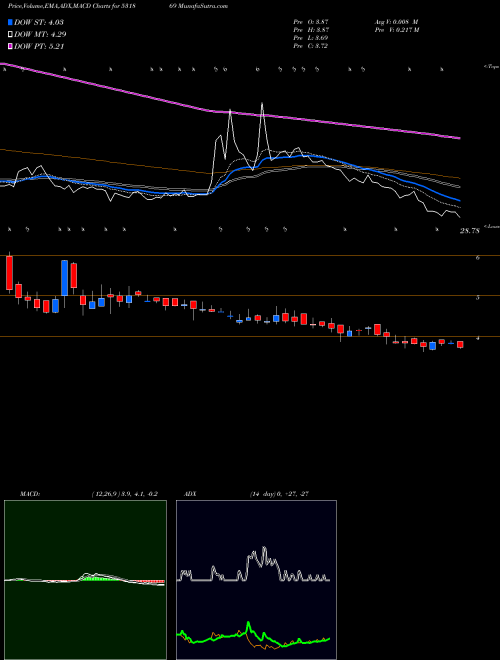Viewport: 500px width, 660px height.
Task: Click the magenta DOW PT legend swatch
Action: tap(11, 46)
